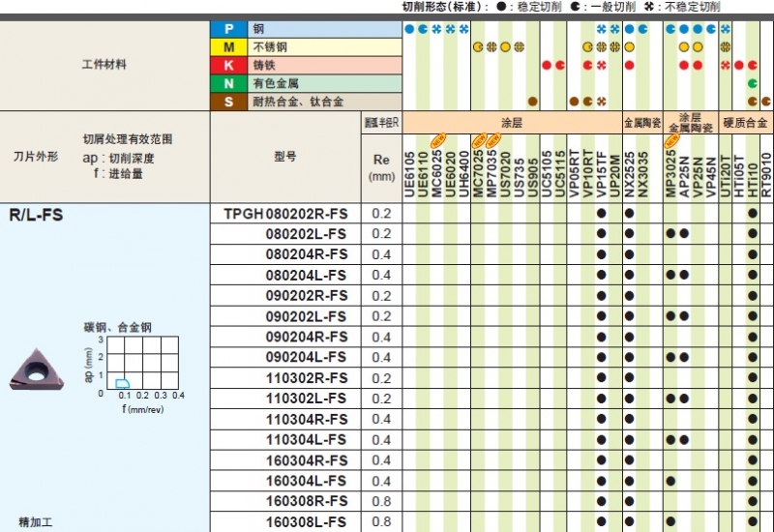Select model 160308L-FS
The width and height of the screenshot is (774, 532).
click(306, 521)
